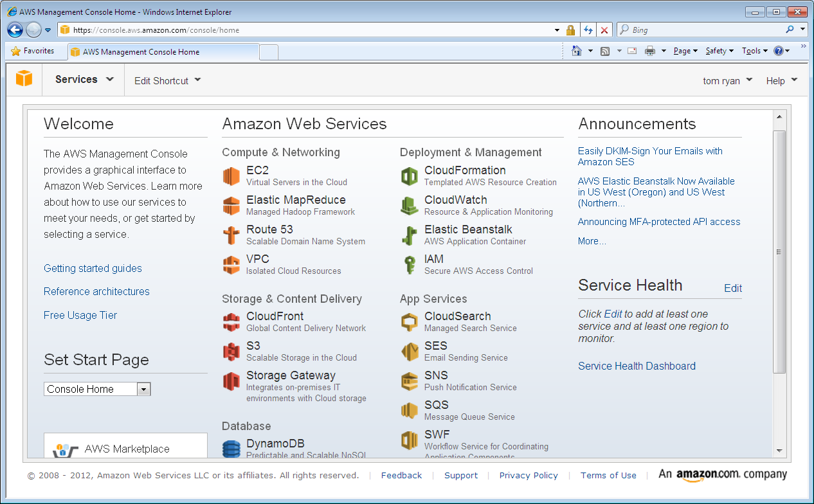Click the RSS feeds icon
Image resolution: width=814 pixels, height=504 pixels.
click(605, 51)
